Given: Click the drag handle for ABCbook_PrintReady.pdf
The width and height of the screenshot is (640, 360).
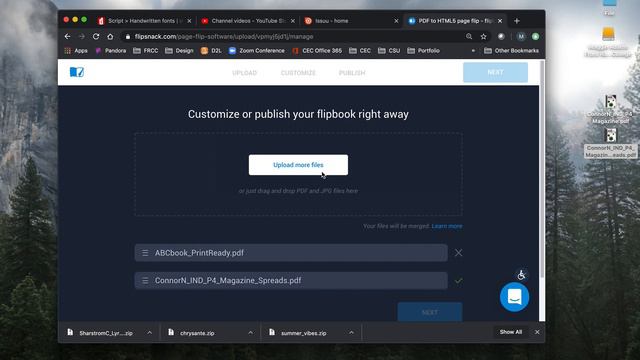Looking at the screenshot, I should (x=145, y=253).
